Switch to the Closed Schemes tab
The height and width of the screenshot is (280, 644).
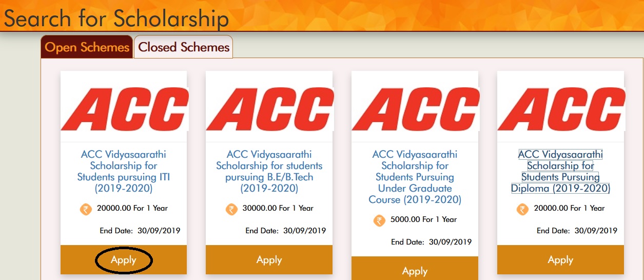[x=184, y=47]
